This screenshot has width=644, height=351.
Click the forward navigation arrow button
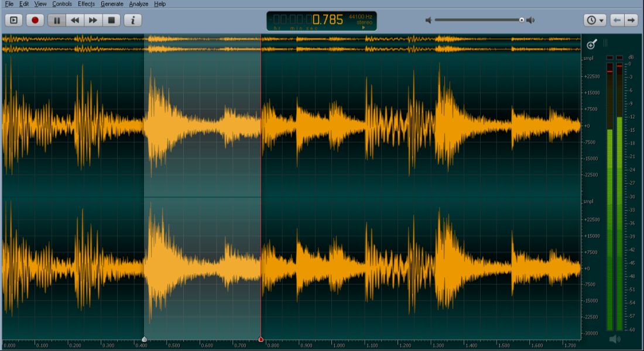click(x=630, y=19)
